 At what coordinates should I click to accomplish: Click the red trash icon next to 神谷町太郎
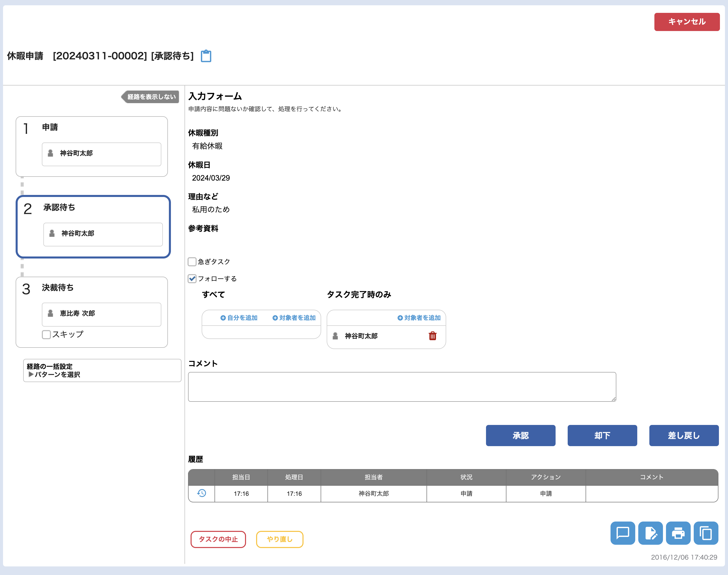pyautogui.click(x=433, y=336)
